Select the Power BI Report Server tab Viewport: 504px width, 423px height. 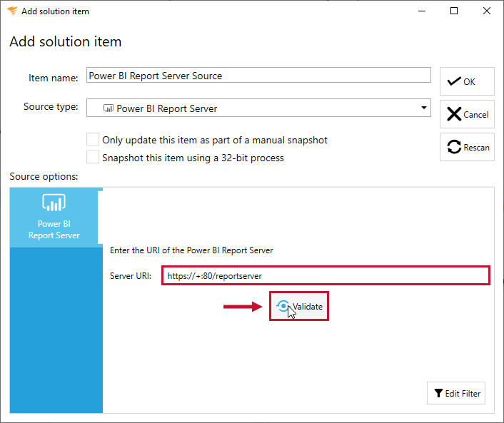point(54,218)
